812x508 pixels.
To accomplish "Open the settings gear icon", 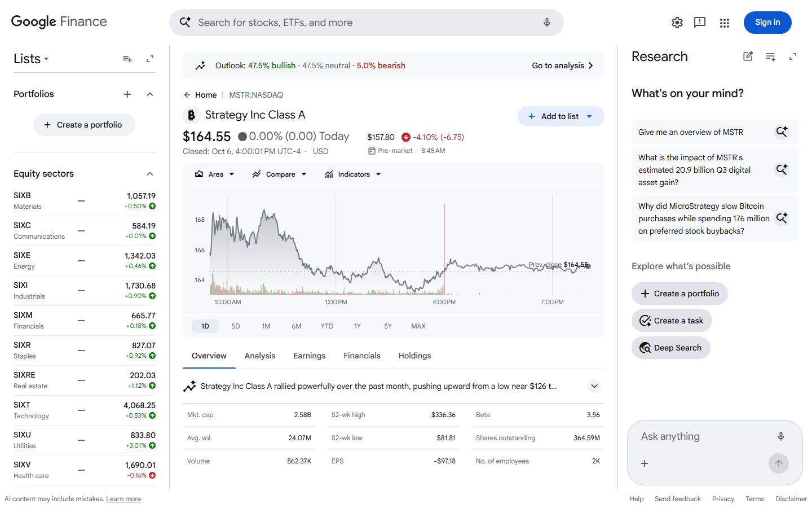I will [x=677, y=23].
